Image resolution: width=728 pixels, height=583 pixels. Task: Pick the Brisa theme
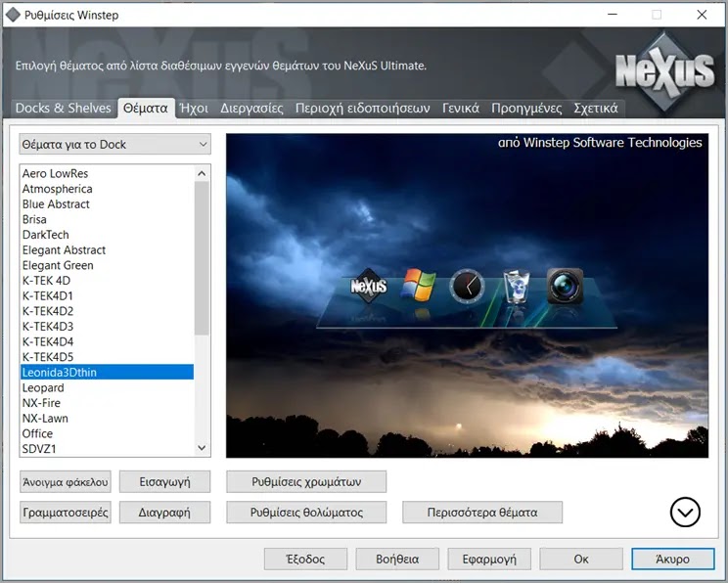pyautogui.click(x=107, y=219)
